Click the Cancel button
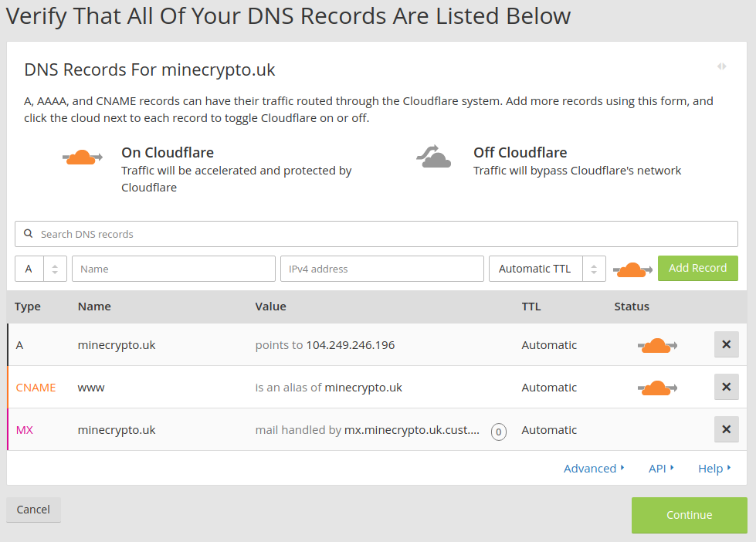Viewport: 756px width, 542px height. coord(33,510)
